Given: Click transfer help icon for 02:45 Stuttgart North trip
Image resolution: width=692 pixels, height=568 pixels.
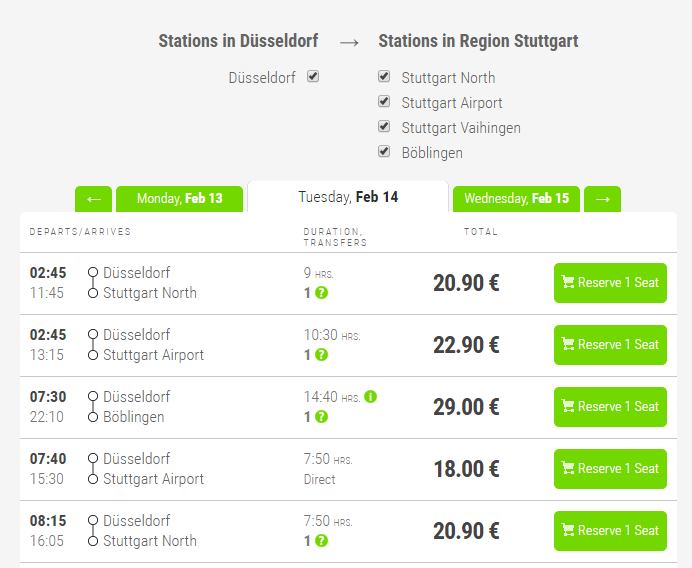Looking at the screenshot, I should pyautogui.click(x=321, y=293).
